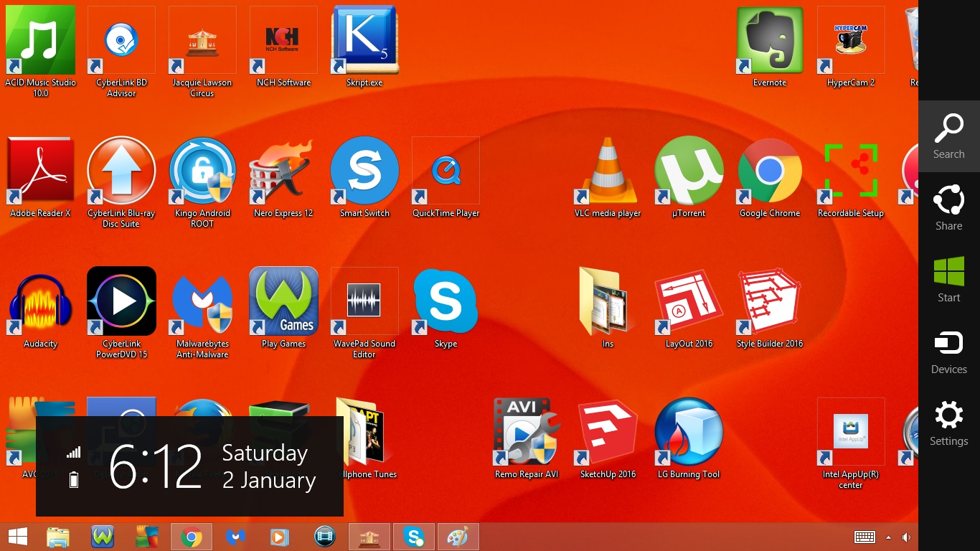Launch CyberLink PowerDVD 15 shortcut
The height and width of the screenshot is (551, 980).
click(121, 313)
